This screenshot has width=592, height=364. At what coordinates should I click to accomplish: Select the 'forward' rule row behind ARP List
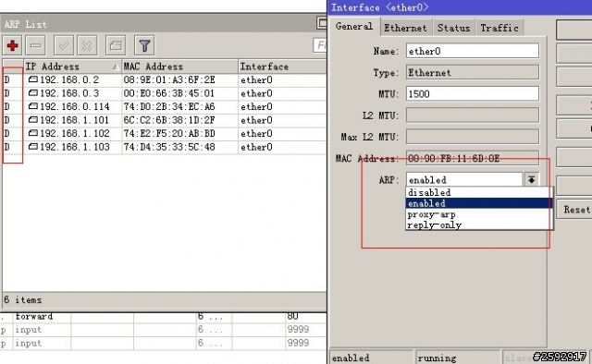tap(163, 317)
